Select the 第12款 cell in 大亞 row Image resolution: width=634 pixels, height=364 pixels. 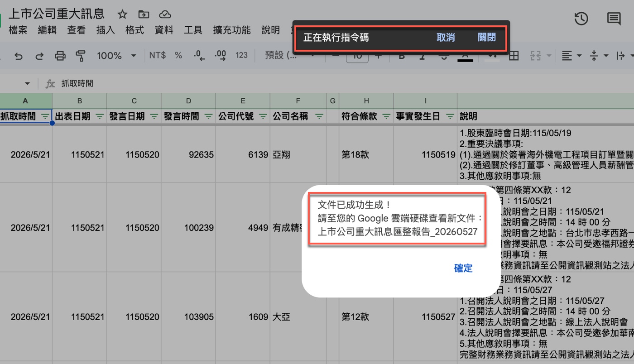pos(366,317)
